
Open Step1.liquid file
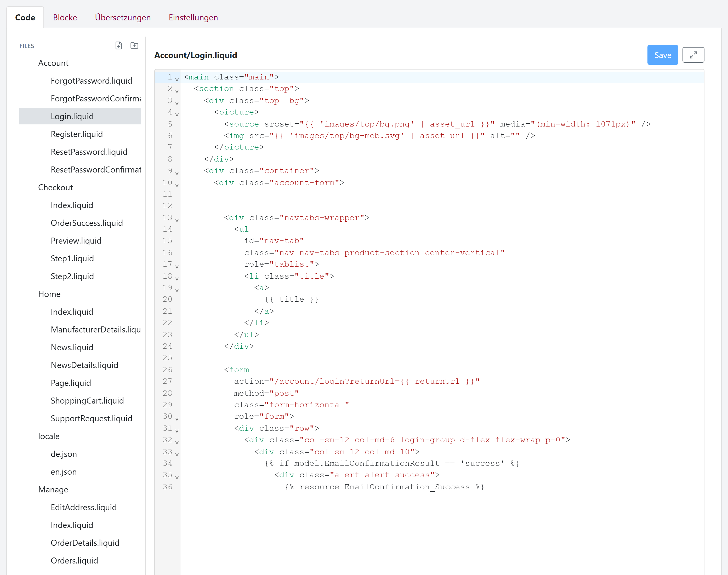(72, 258)
